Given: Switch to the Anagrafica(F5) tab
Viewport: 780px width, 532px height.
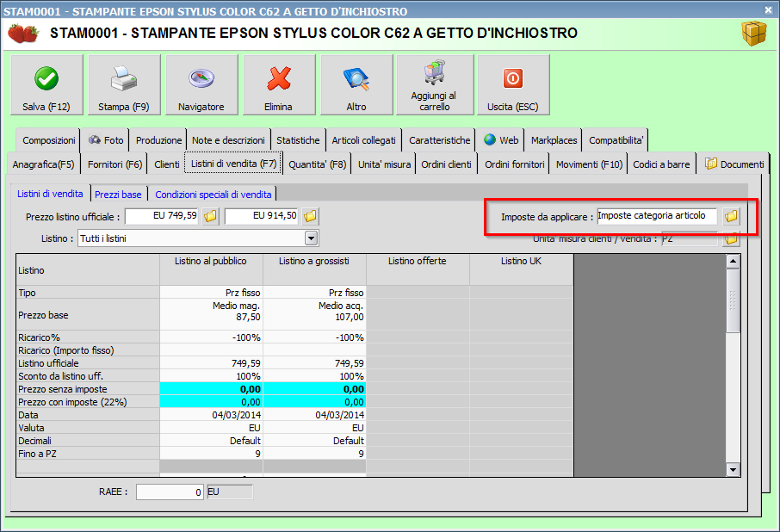Looking at the screenshot, I should pos(43,164).
